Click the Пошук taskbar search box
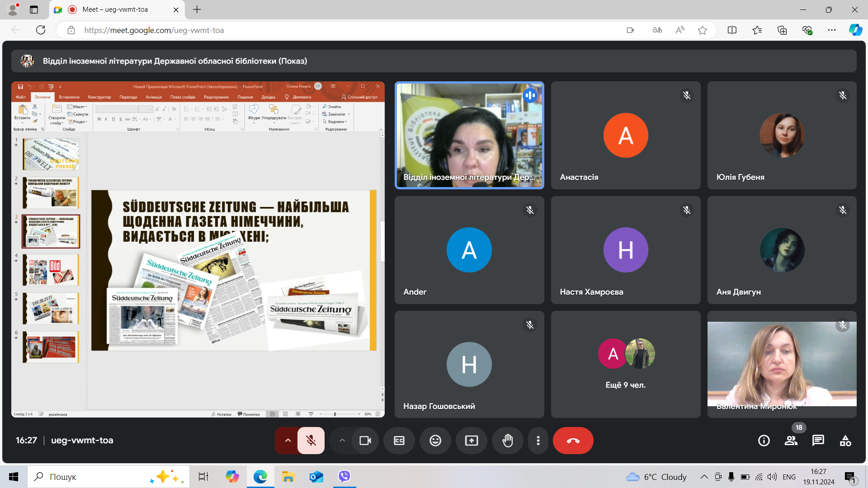 108,477
